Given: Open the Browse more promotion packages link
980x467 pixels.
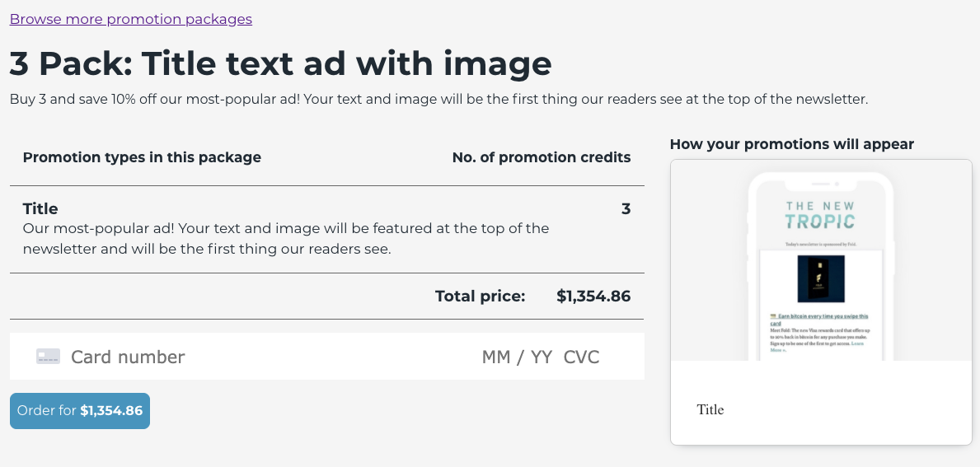Looking at the screenshot, I should coord(130,19).
